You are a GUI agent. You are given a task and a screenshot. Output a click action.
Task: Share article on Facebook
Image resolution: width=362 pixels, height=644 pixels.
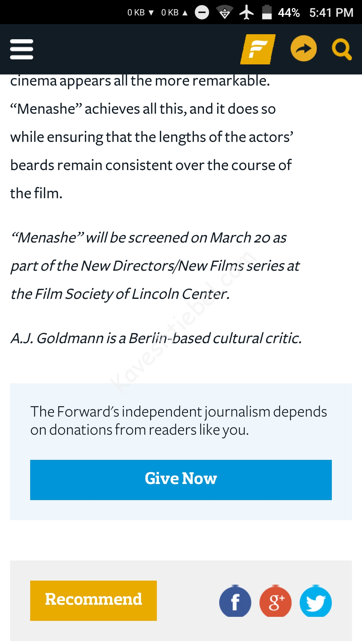tap(235, 601)
